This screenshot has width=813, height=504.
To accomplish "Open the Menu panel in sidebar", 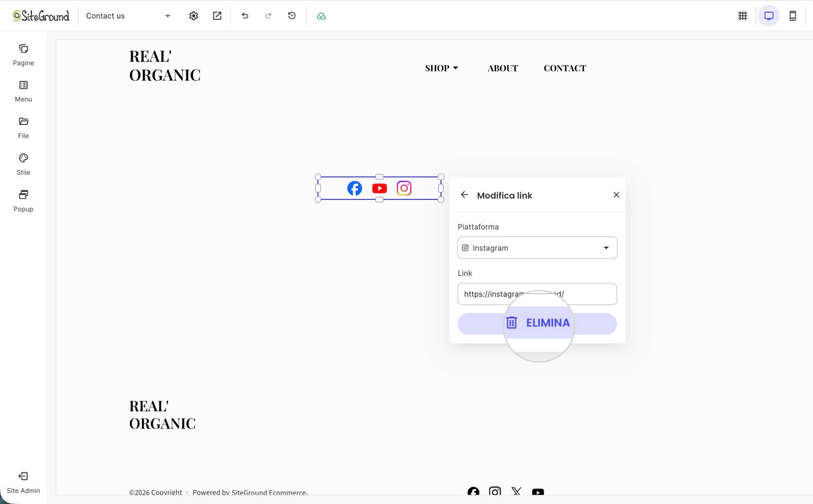I will pyautogui.click(x=23, y=91).
